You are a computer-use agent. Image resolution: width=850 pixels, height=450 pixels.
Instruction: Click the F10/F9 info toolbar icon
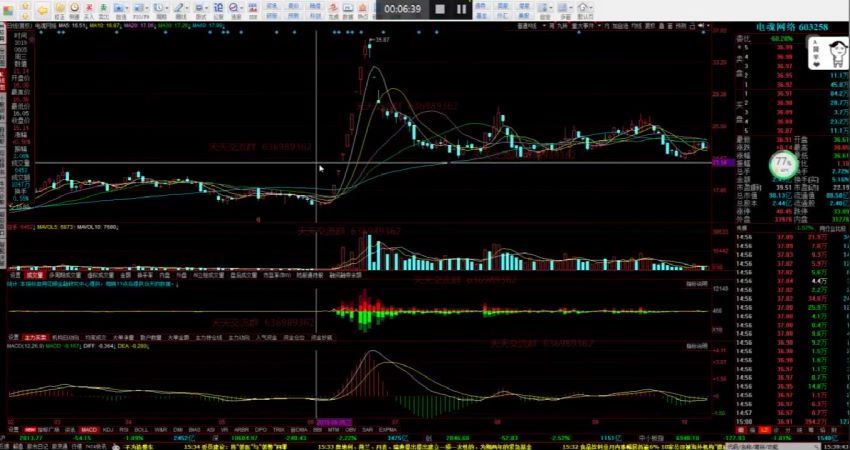point(138,8)
